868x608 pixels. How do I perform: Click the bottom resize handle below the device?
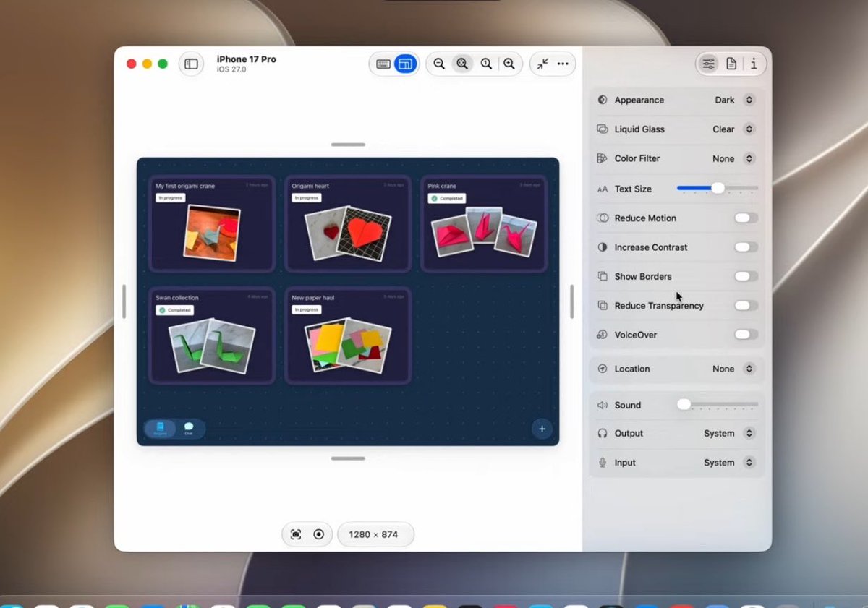(348, 458)
